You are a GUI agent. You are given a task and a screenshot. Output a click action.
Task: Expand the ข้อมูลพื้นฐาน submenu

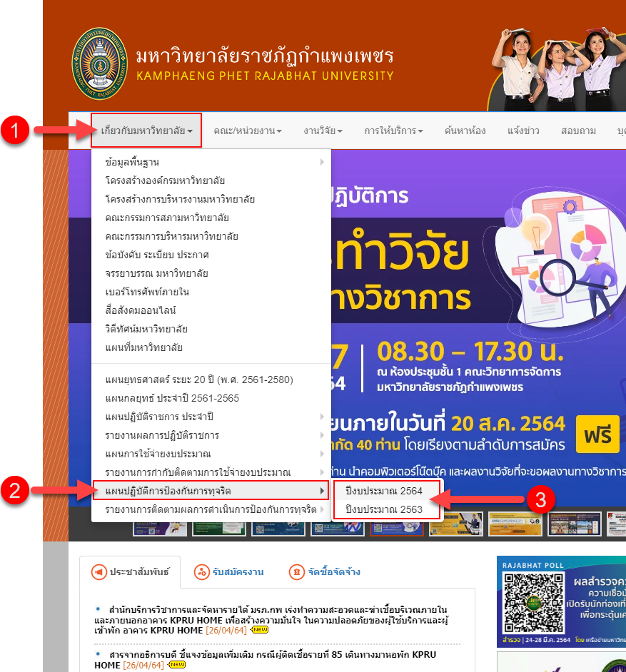point(211,162)
